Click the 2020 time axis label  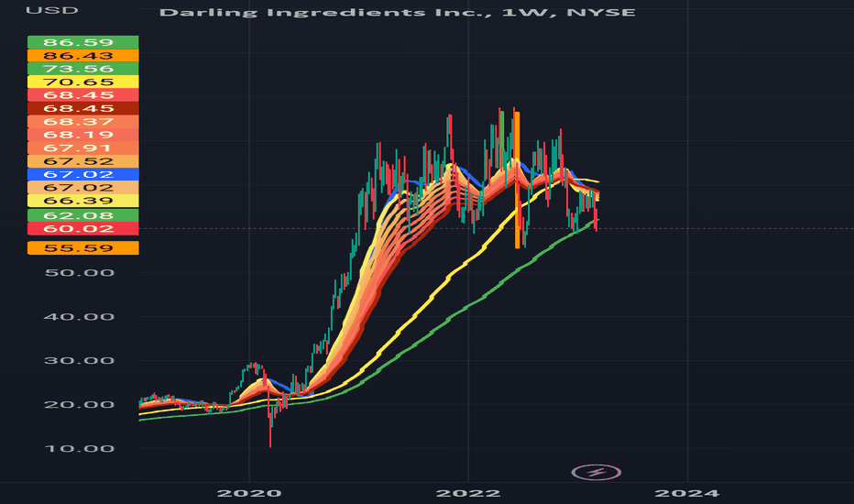pos(249,493)
